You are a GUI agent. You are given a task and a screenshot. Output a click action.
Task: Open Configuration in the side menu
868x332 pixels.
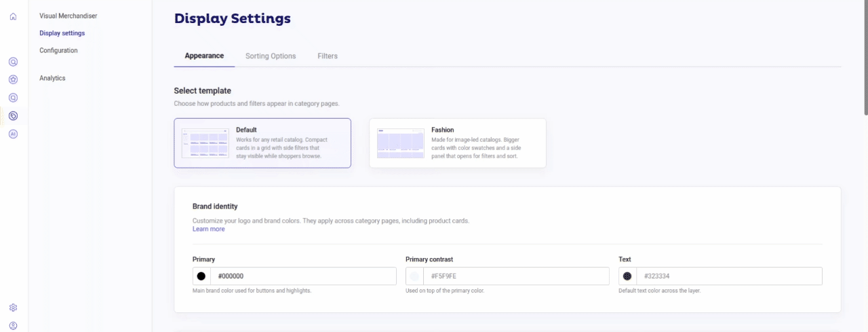click(x=58, y=51)
